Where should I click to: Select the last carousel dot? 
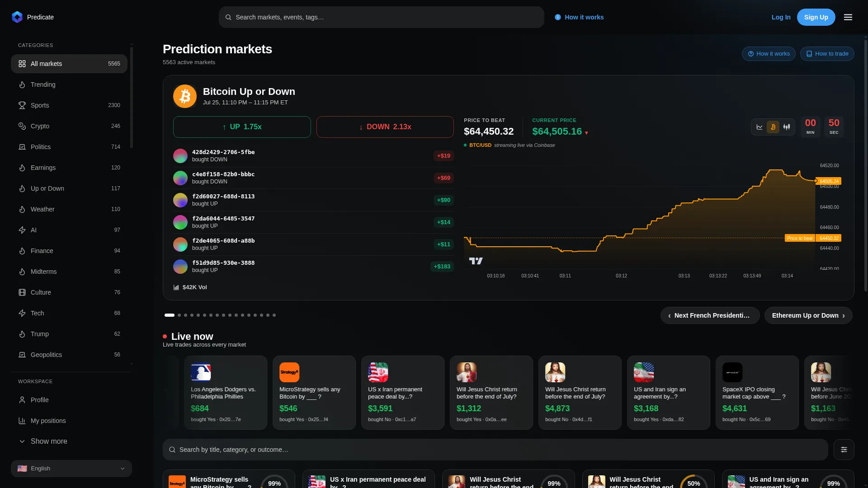pos(274,315)
